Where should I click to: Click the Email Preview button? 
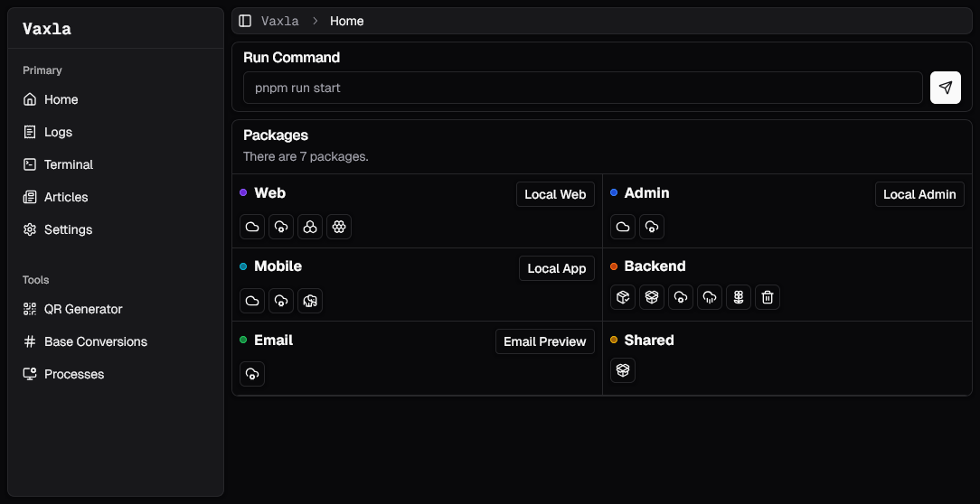(x=545, y=341)
